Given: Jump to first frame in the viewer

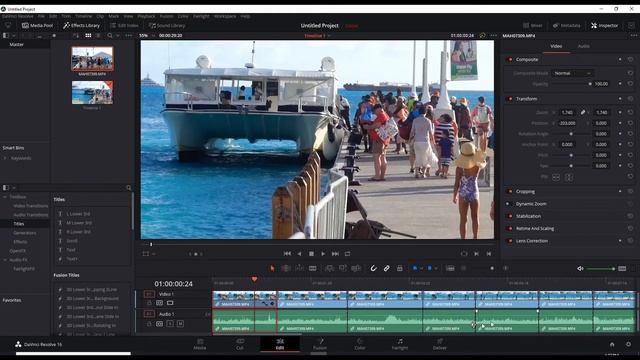Looking at the screenshot, I should pos(287,254).
